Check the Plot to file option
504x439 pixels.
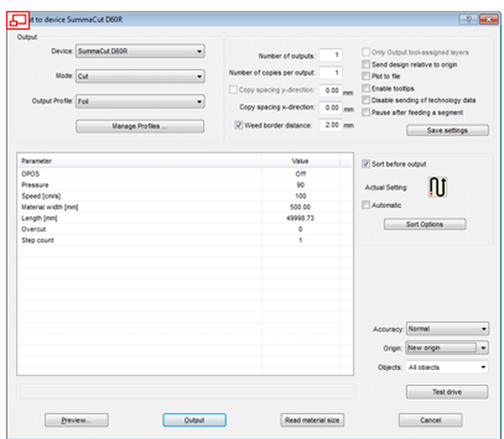(x=366, y=76)
